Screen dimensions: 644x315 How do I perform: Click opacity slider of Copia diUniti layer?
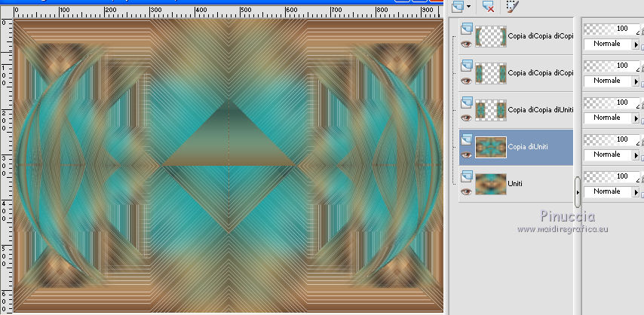coord(612,139)
